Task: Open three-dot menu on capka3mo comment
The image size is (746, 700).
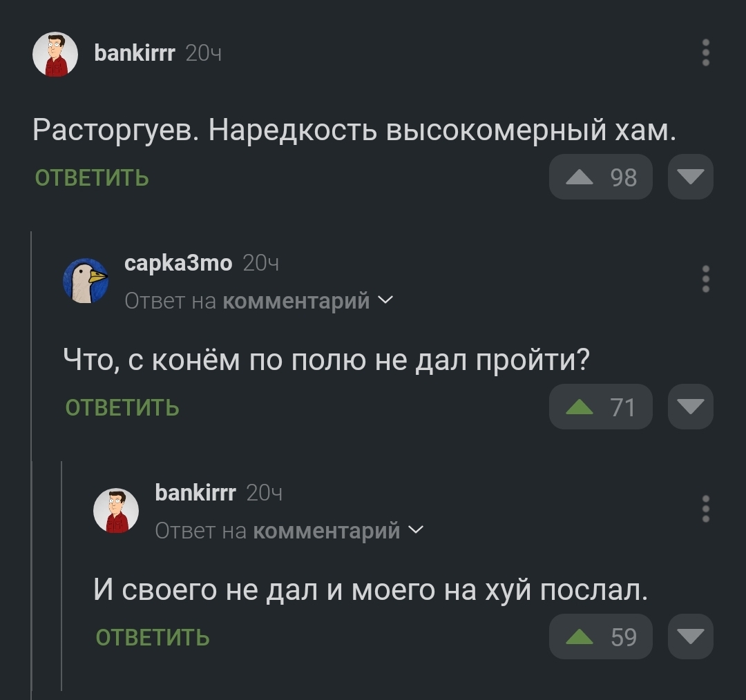Action: 705,279
